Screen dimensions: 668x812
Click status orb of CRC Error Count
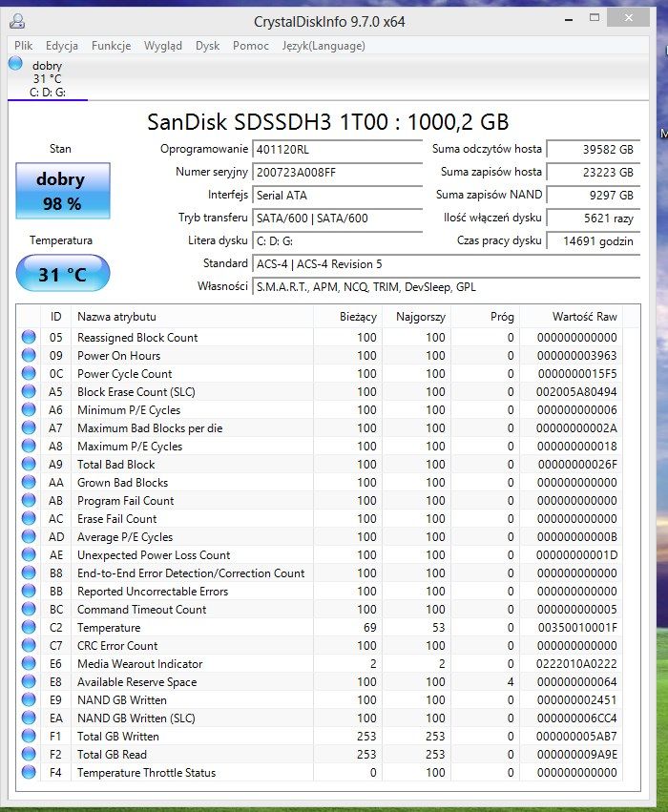(x=29, y=645)
